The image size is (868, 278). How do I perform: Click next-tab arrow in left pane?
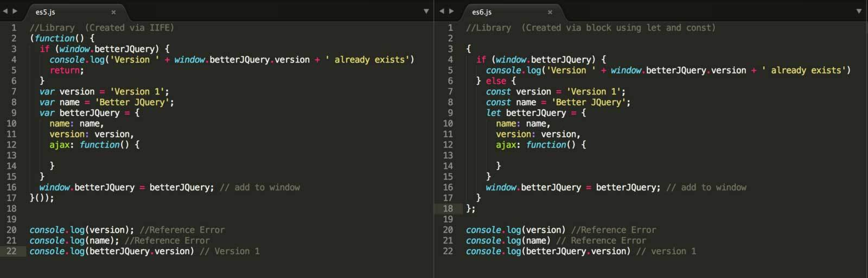(15, 11)
